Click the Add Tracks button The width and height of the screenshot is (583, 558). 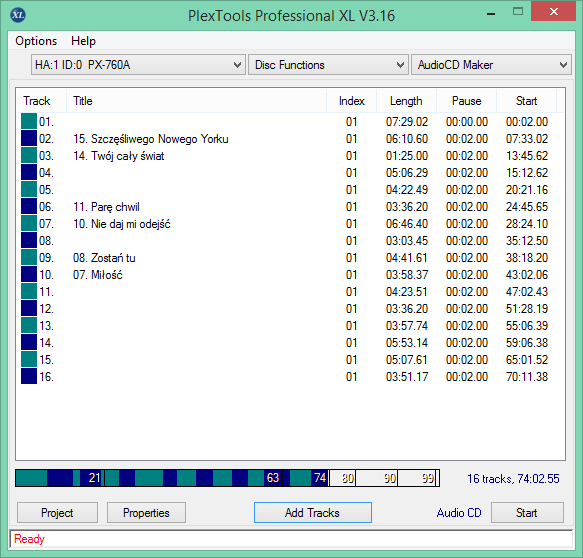[313, 513]
